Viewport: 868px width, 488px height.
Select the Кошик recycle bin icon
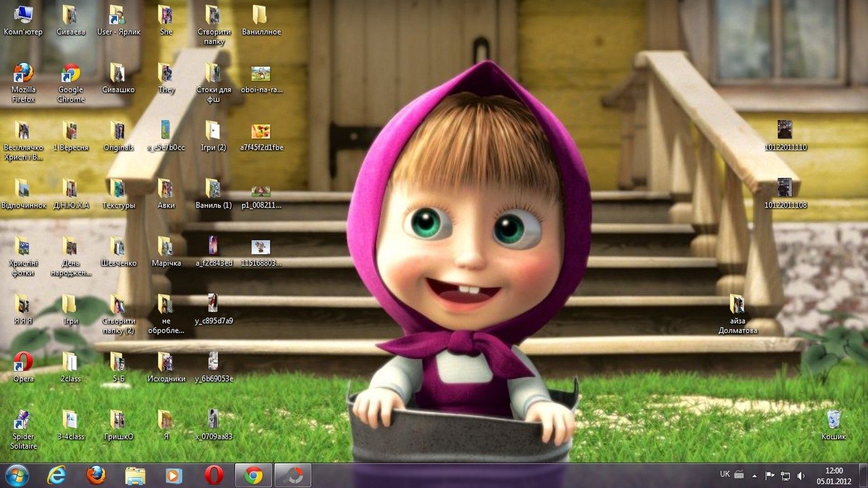pos(833,420)
